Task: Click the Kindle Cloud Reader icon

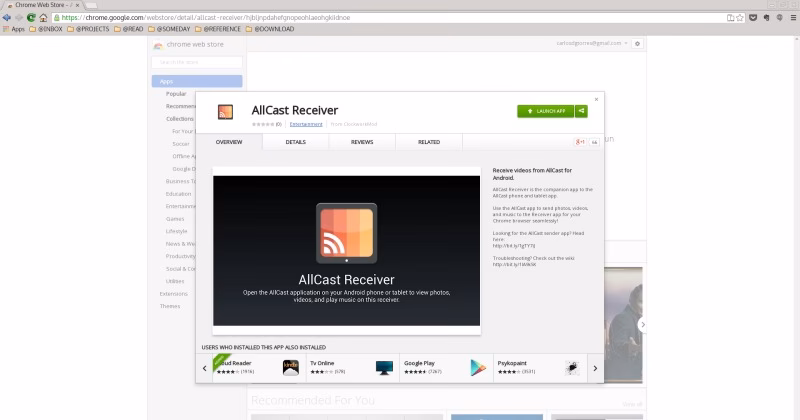Action: pos(291,367)
